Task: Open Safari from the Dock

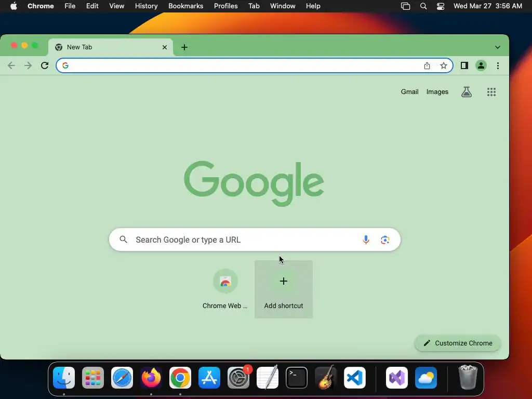Action: 122,378
